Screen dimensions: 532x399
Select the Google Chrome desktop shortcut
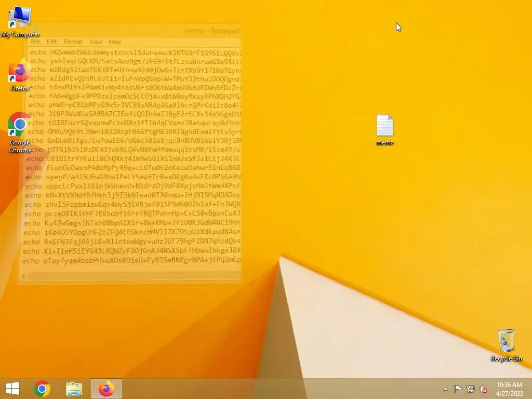click(x=20, y=132)
